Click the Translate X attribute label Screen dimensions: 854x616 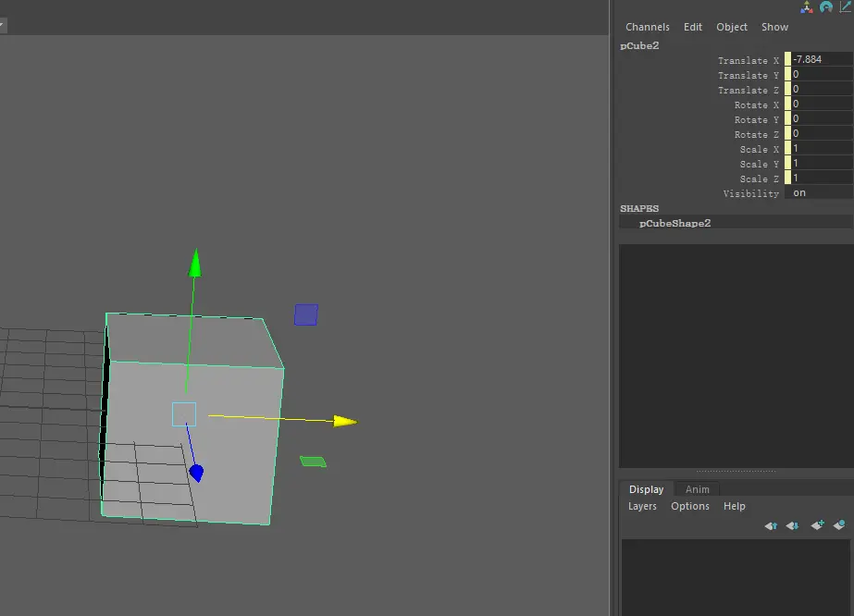[x=748, y=60]
